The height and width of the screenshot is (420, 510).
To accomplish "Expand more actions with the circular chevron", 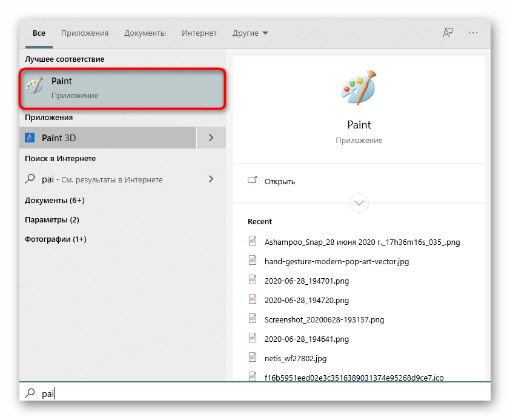I will pyautogui.click(x=359, y=202).
